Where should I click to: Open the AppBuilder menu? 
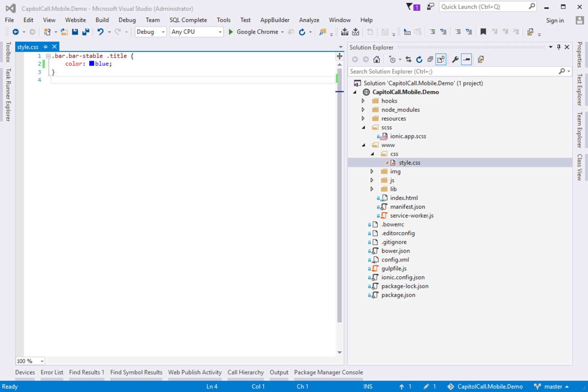pyautogui.click(x=275, y=20)
